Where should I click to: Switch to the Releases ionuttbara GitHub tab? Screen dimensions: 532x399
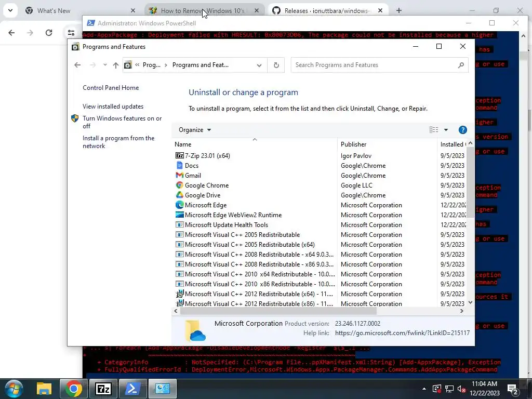326,11
